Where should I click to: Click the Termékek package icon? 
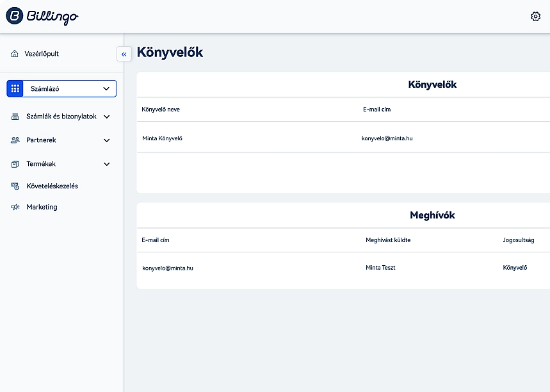click(x=13, y=164)
